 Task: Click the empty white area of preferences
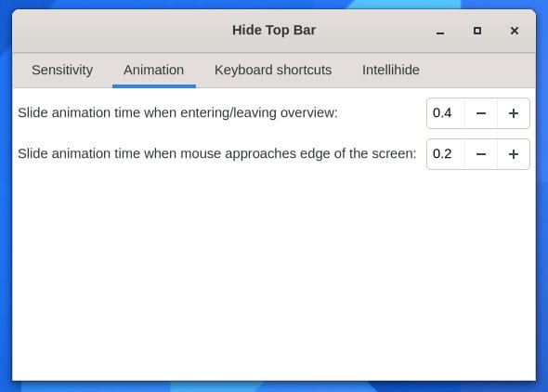(x=274, y=276)
